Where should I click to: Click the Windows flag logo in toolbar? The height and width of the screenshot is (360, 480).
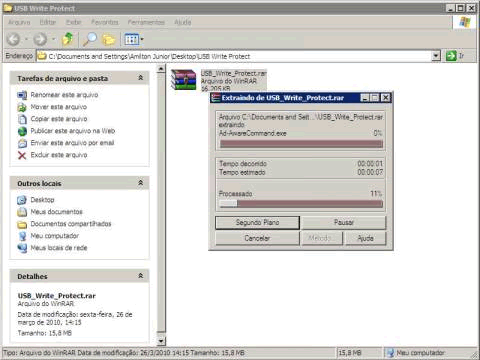click(465, 22)
